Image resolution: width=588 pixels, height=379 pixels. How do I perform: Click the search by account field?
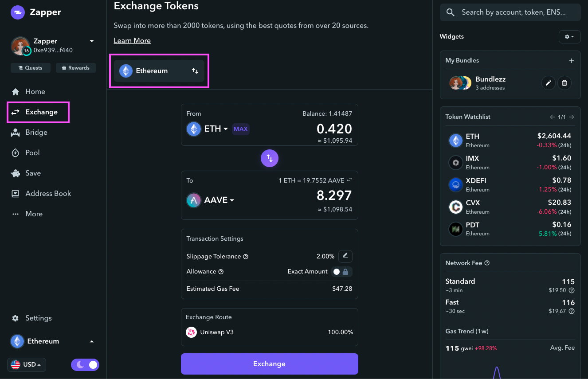click(510, 12)
